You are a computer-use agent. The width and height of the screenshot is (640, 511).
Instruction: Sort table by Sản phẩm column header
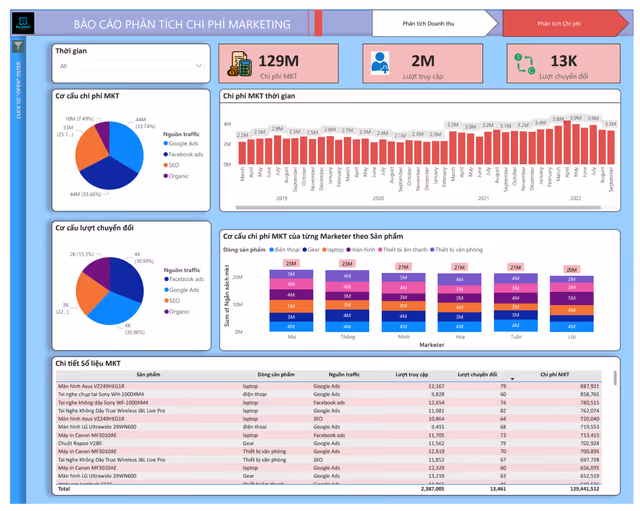[x=148, y=374]
